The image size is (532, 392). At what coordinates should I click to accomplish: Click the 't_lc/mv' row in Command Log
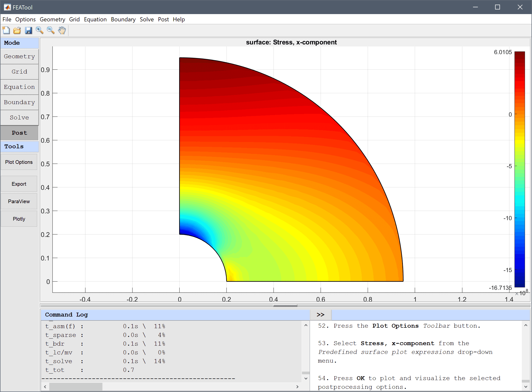click(x=105, y=352)
